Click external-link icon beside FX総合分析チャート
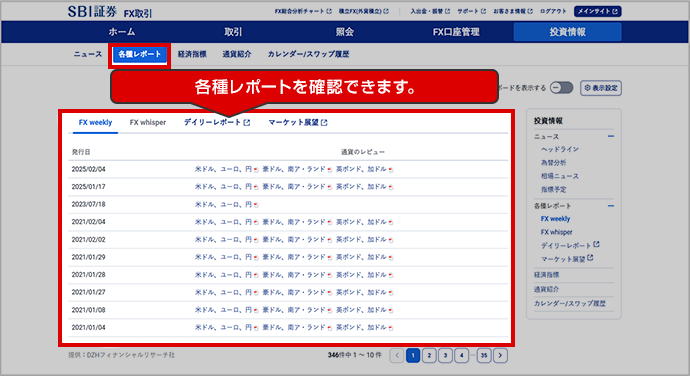The height and width of the screenshot is (376, 690). pos(329,11)
